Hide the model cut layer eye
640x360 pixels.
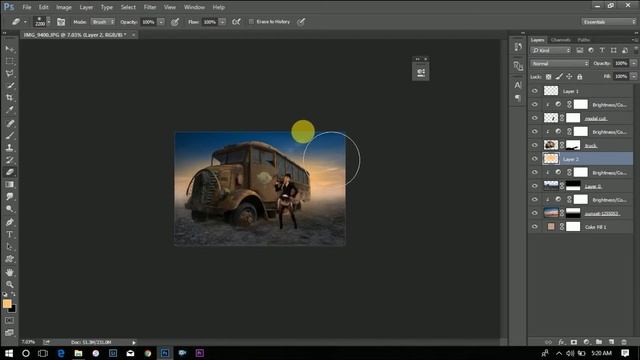535,118
